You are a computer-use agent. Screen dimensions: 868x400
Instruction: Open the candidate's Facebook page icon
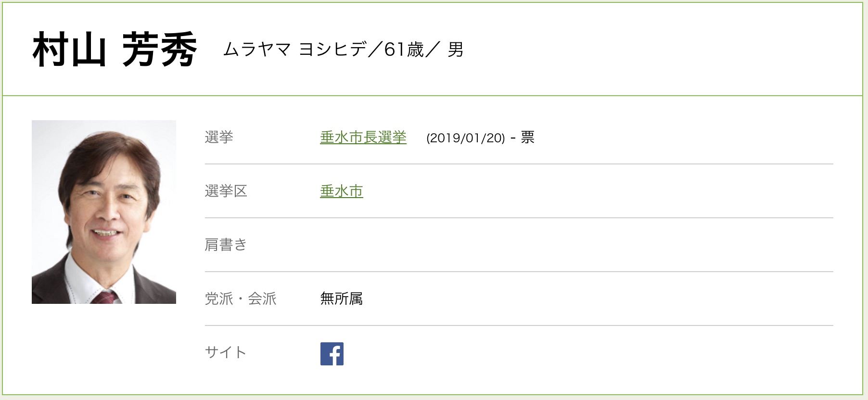[x=332, y=354]
